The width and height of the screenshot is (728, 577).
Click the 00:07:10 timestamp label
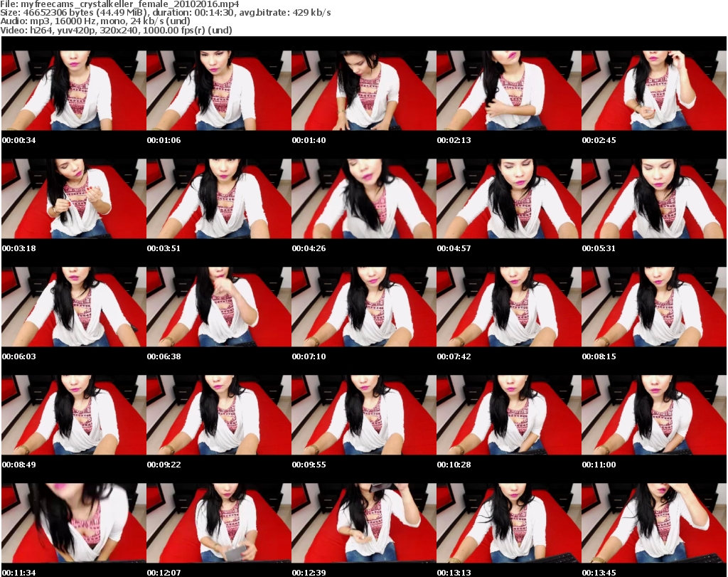tap(309, 356)
